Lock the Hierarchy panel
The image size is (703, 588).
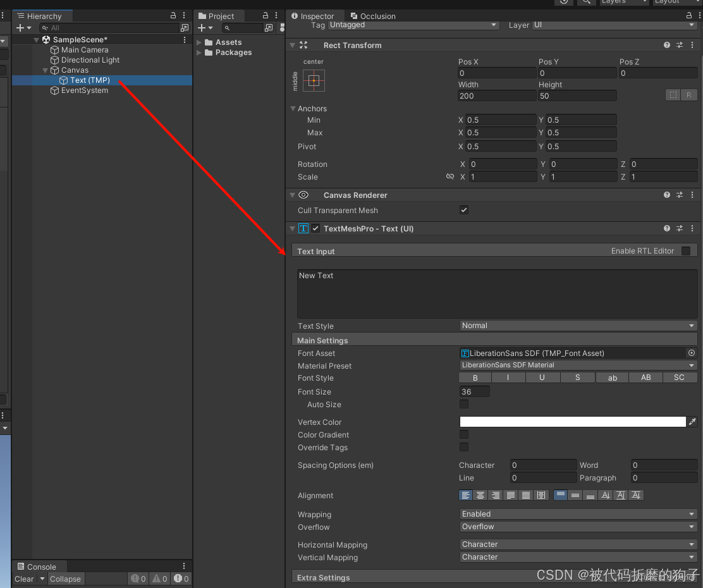tap(173, 15)
